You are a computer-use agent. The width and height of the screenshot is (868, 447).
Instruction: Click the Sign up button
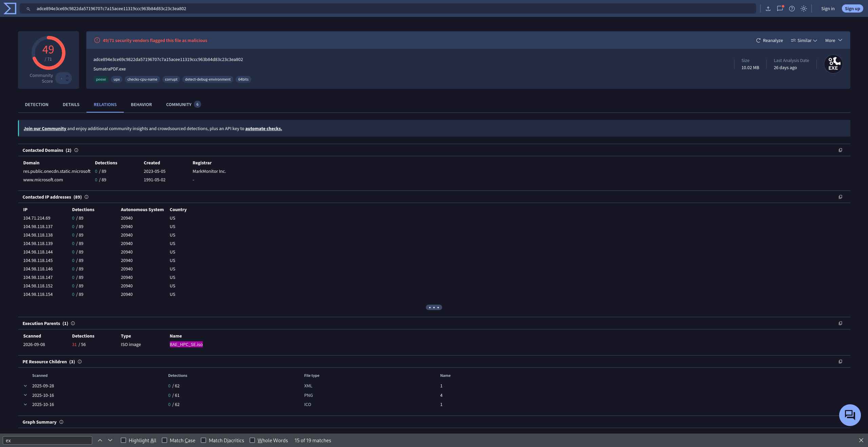852,8
